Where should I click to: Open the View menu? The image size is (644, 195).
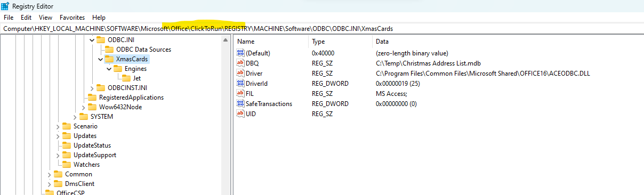46,17
